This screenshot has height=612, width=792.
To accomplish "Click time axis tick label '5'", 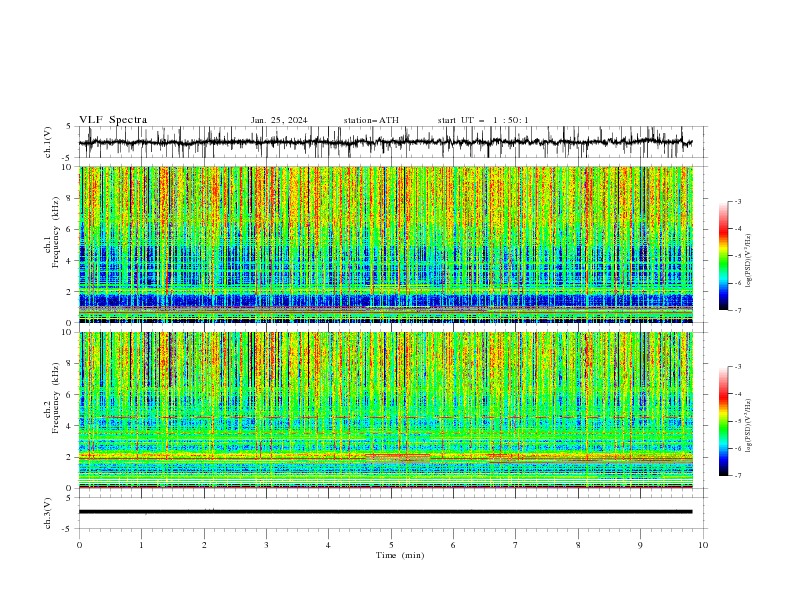I will (x=391, y=545).
